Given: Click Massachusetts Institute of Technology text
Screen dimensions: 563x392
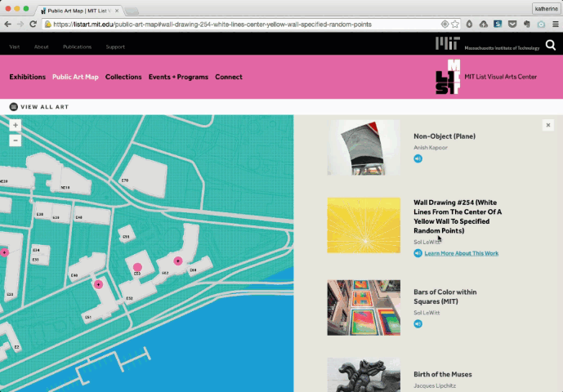Looking at the screenshot, I should pos(502,47).
